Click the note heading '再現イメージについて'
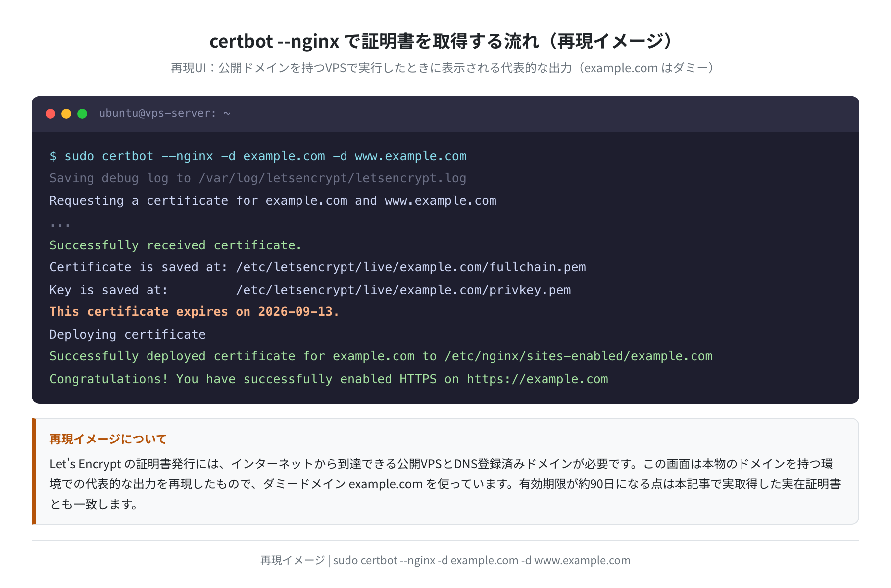 tap(108, 439)
